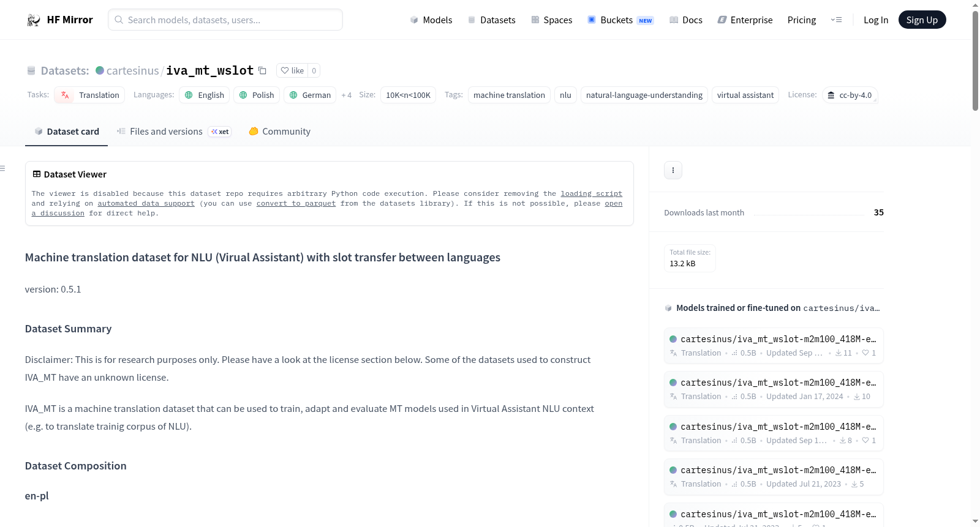
Task: Click the virtual assistant tag
Action: pyautogui.click(x=745, y=95)
